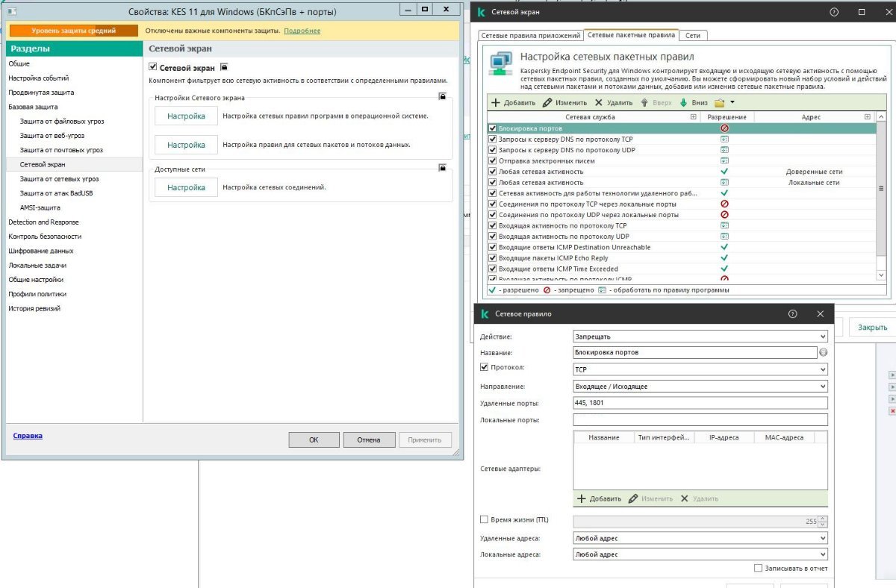Click into the Локальные порты input field
This screenshot has height=588, width=896.
click(x=700, y=420)
